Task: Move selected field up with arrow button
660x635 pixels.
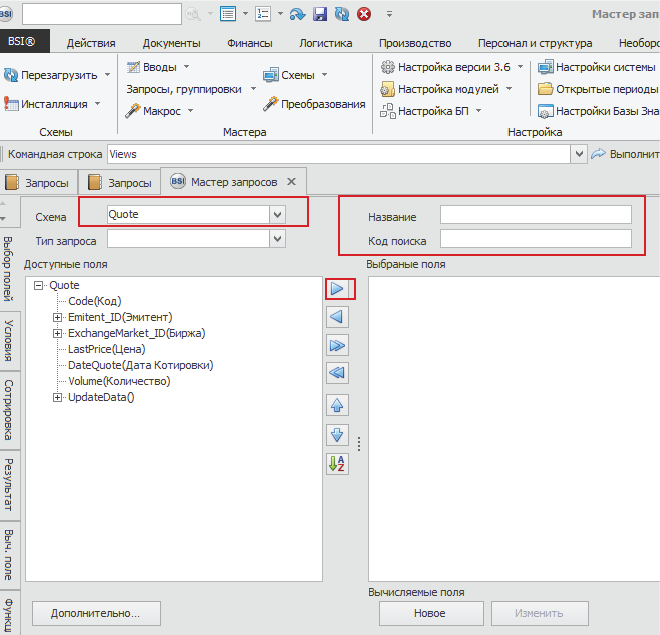Action: point(338,406)
